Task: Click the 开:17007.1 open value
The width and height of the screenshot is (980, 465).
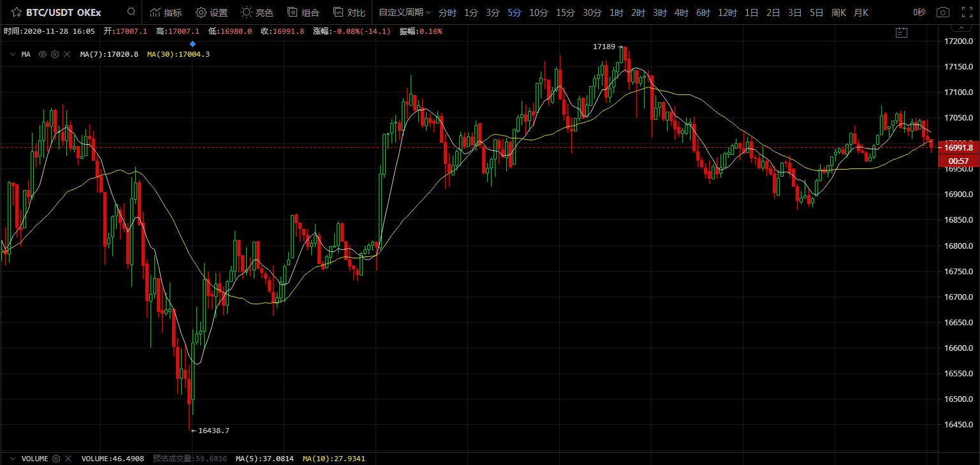Action: 126,31
